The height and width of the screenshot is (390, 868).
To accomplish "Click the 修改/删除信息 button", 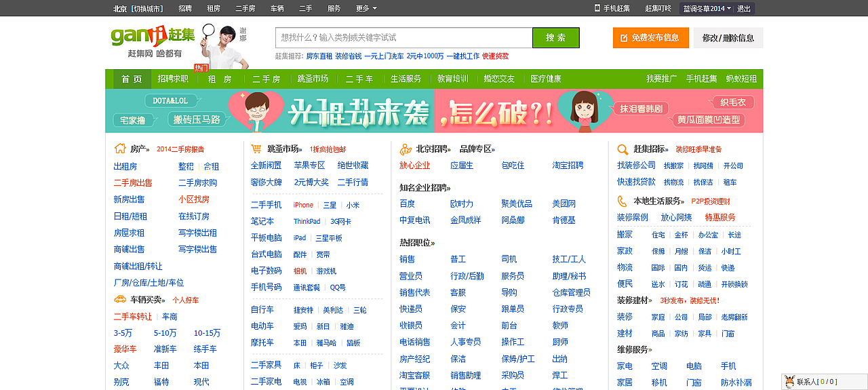I will [x=728, y=38].
